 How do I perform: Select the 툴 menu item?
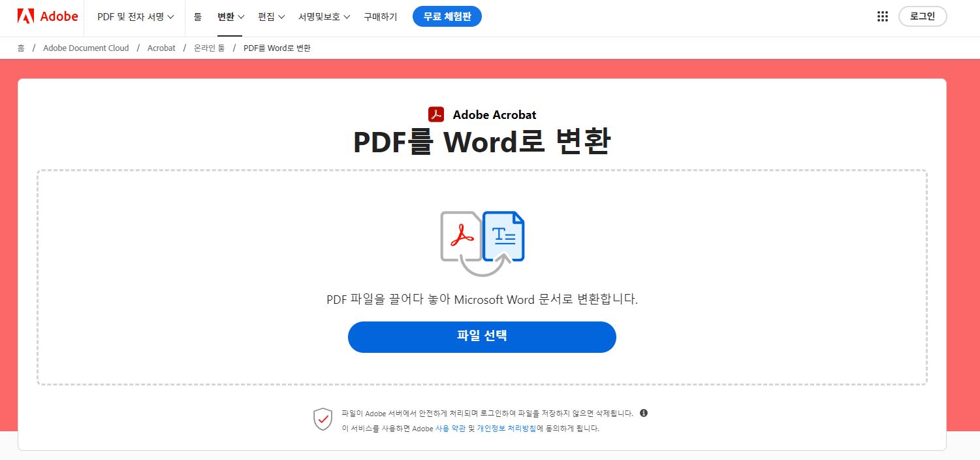pyautogui.click(x=197, y=17)
